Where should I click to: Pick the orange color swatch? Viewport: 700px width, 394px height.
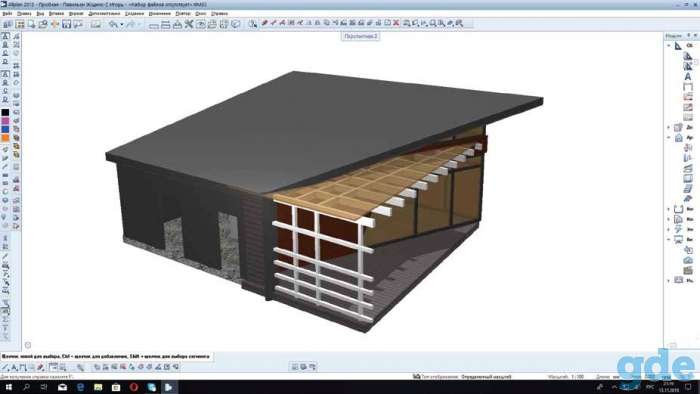click(x=5, y=138)
